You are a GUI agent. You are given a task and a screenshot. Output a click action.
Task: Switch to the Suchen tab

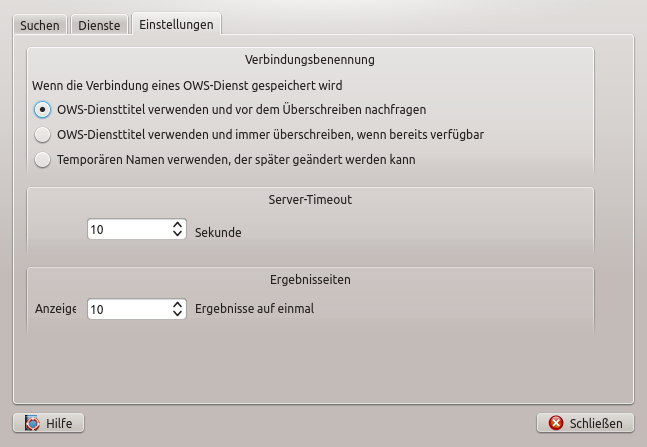click(x=40, y=24)
